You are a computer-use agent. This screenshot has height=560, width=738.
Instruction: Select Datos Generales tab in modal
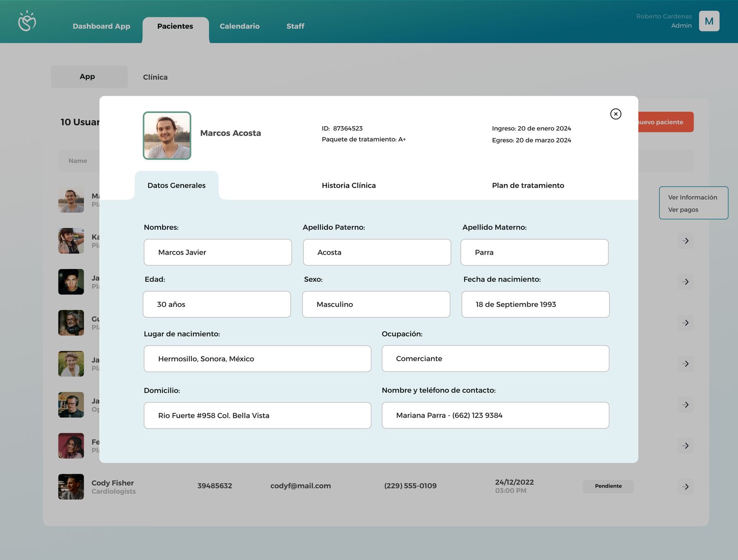pos(177,185)
